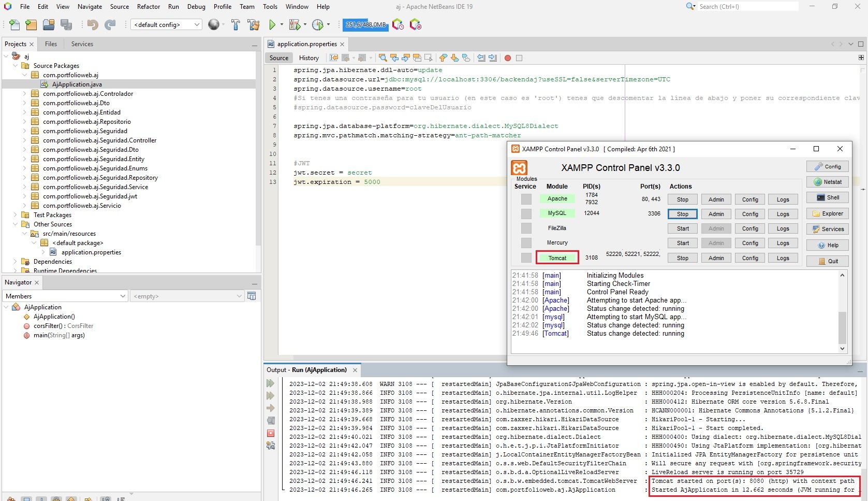Toggle bookmark with the editor toolbar icon
This screenshot has width=868, height=501.
(x=466, y=58)
